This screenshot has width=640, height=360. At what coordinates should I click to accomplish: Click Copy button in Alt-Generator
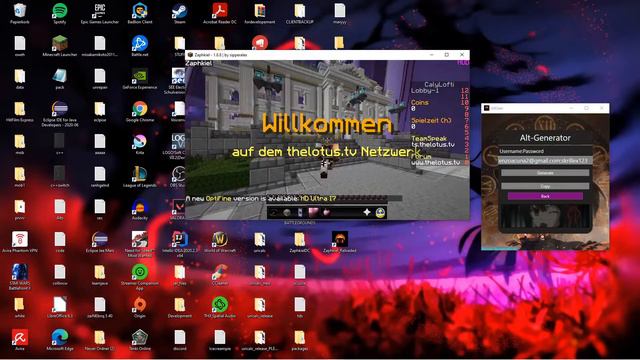(x=545, y=186)
